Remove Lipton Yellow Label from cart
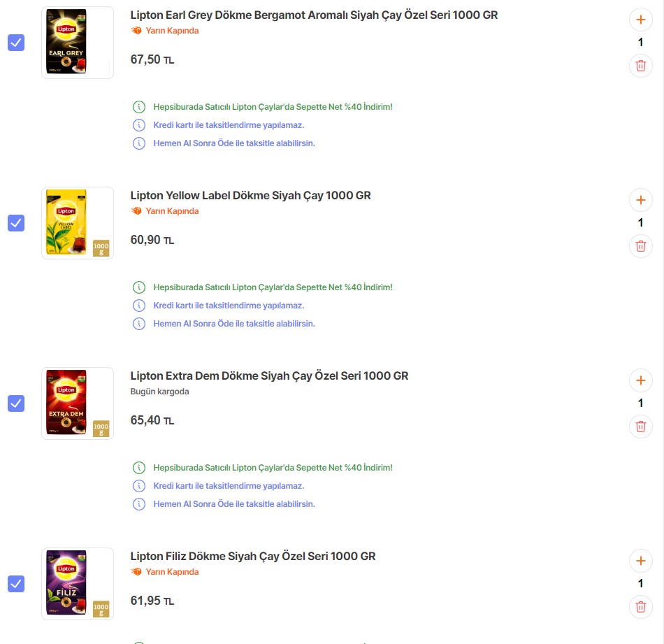664x644 pixels. point(640,246)
